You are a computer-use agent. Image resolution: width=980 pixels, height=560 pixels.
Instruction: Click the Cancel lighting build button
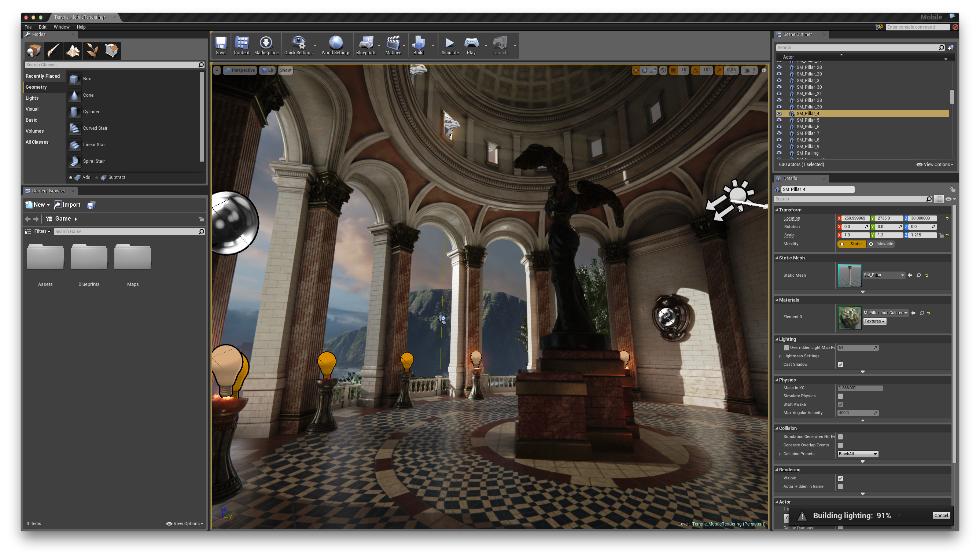[942, 515]
